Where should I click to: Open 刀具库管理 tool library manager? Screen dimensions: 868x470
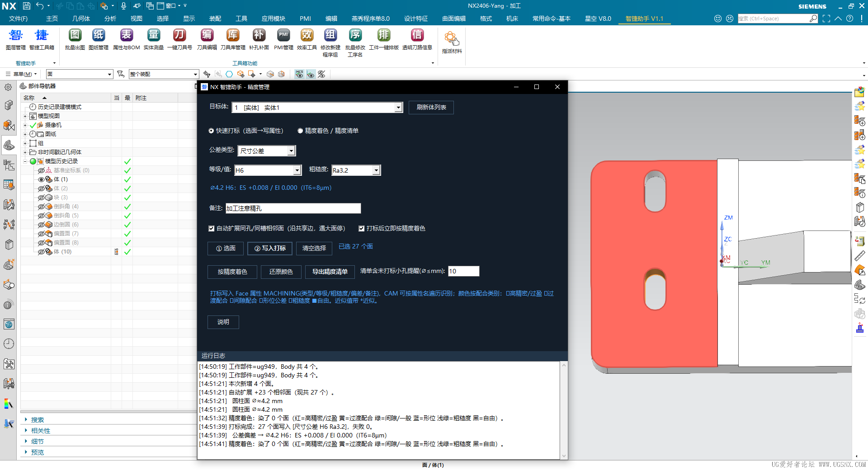pyautogui.click(x=233, y=39)
